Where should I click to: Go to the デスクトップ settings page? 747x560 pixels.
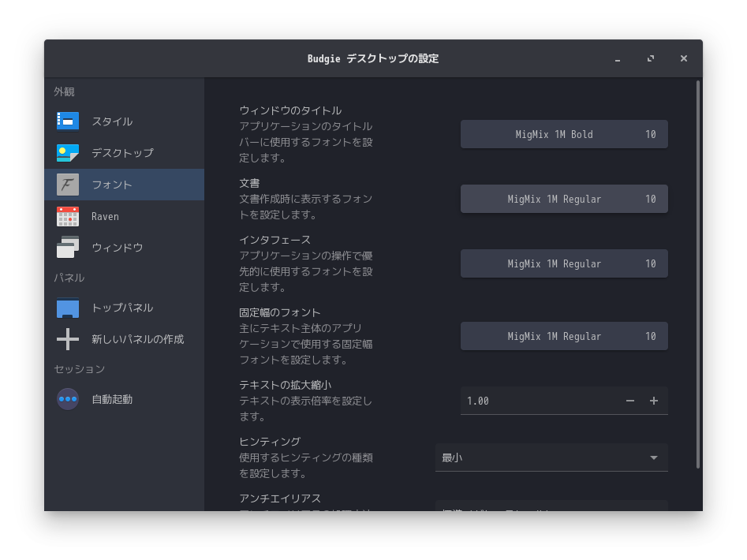(125, 153)
